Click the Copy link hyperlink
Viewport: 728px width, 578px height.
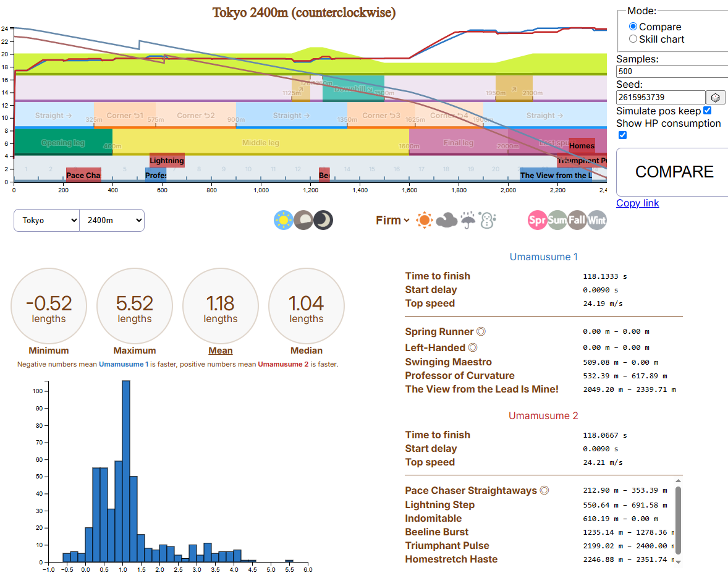pos(638,203)
